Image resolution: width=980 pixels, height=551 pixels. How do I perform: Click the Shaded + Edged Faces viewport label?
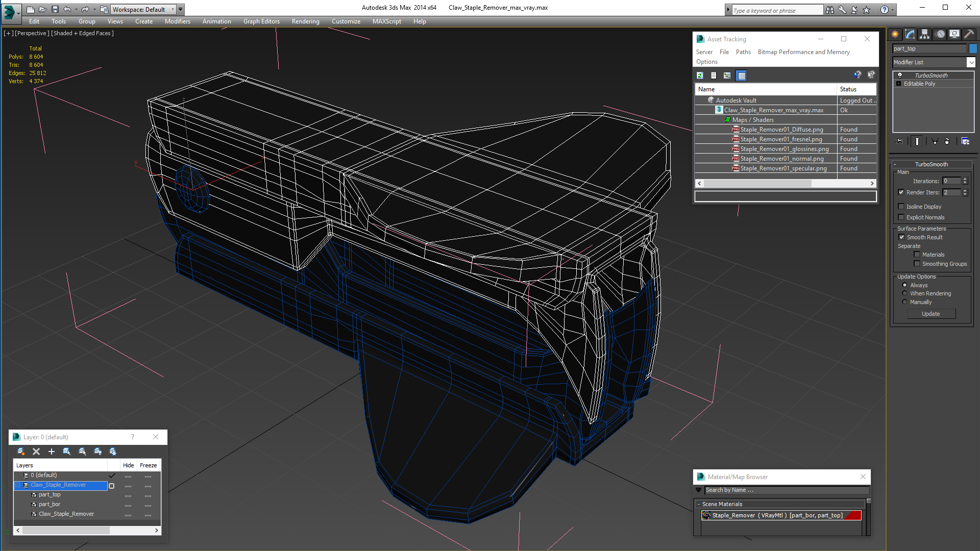tap(82, 33)
